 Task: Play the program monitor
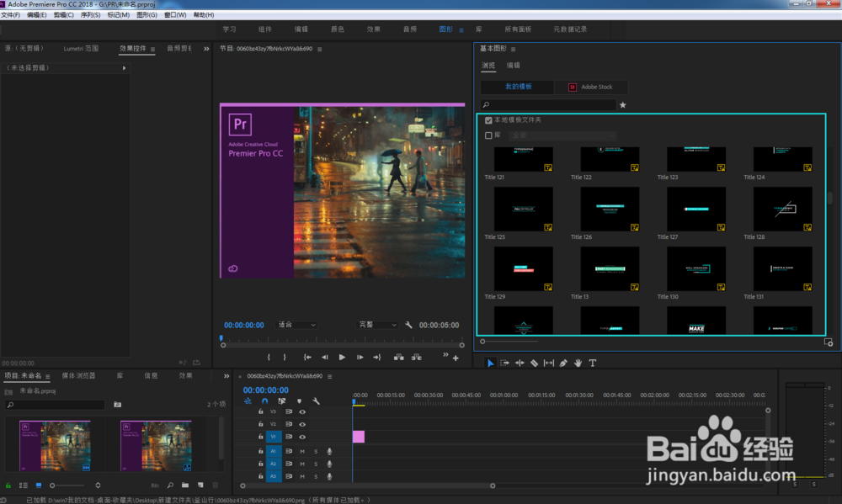(x=342, y=358)
